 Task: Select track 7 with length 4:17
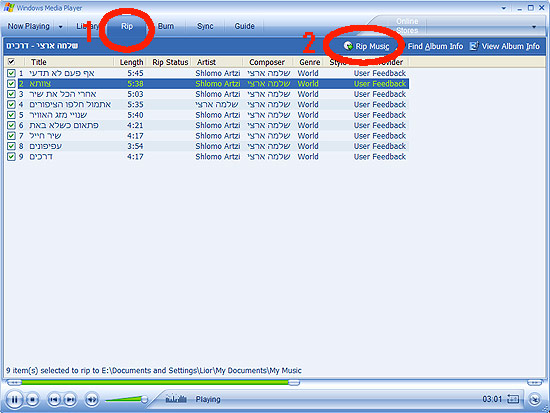pyautogui.click(x=213, y=136)
